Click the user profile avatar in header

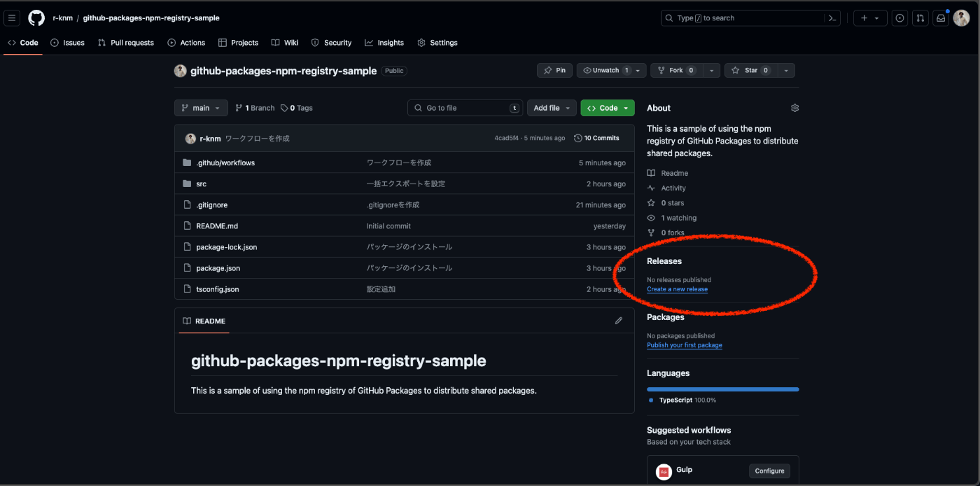click(961, 18)
